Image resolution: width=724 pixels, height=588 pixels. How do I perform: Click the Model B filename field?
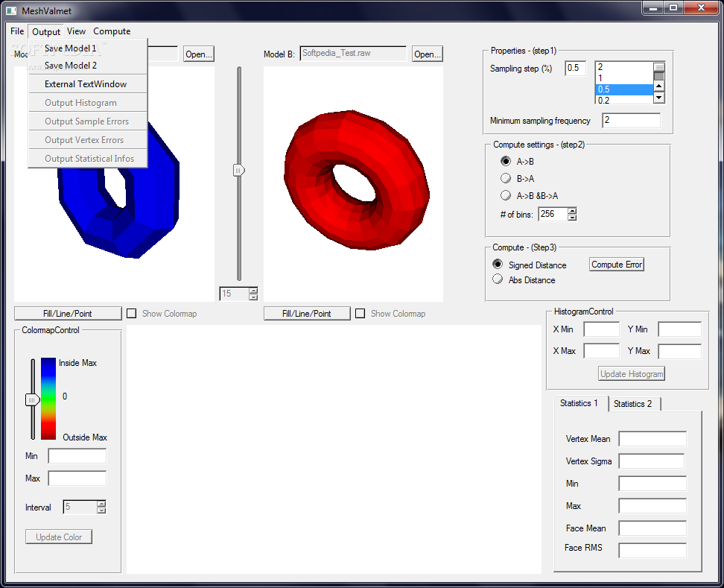pyautogui.click(x=353, y=53)
